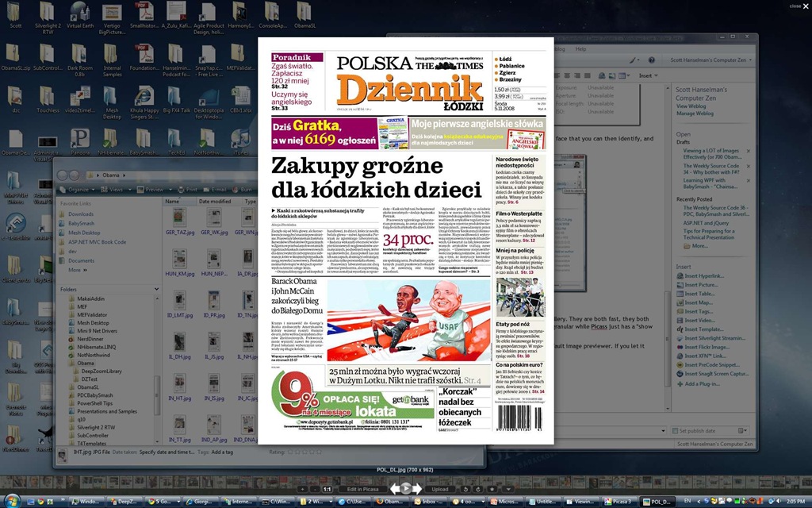Image resolution: width=812 pixels, height=508 pixels.
Task: Click Add a Plug-in in Live Writer
Action: click(x=701, y=383)
